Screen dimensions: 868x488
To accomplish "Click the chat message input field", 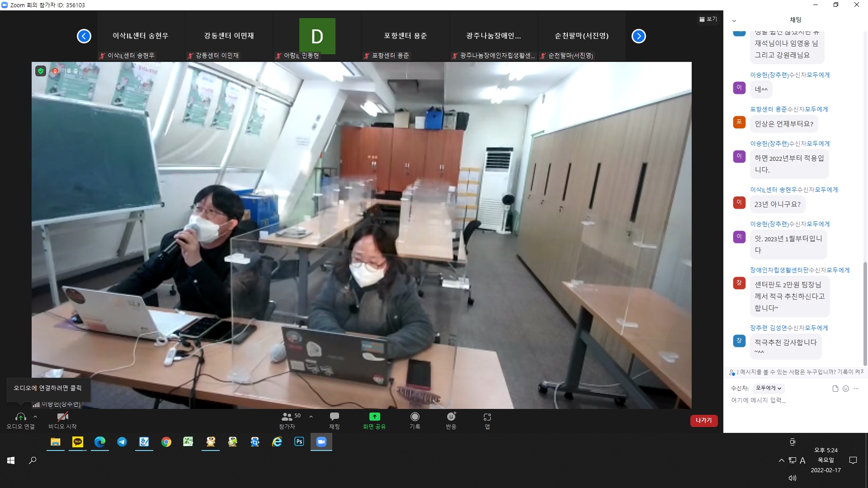I will (796, 400).
